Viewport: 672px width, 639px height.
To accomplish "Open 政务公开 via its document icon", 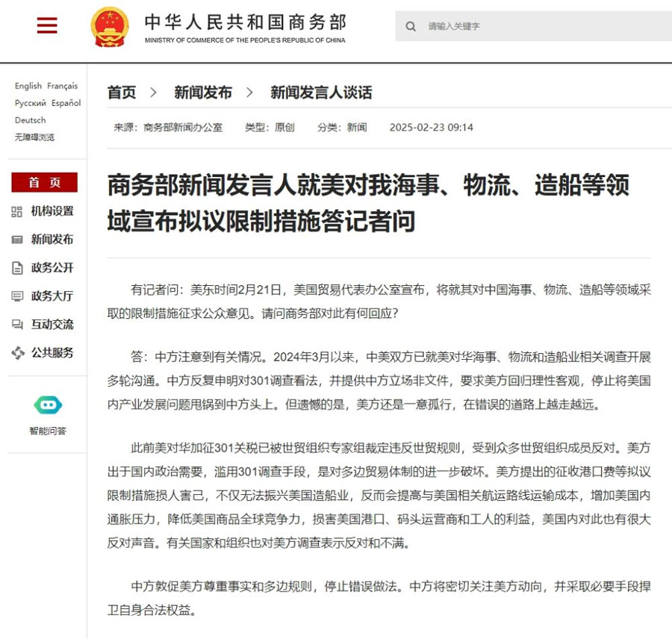I will point(16,268).
